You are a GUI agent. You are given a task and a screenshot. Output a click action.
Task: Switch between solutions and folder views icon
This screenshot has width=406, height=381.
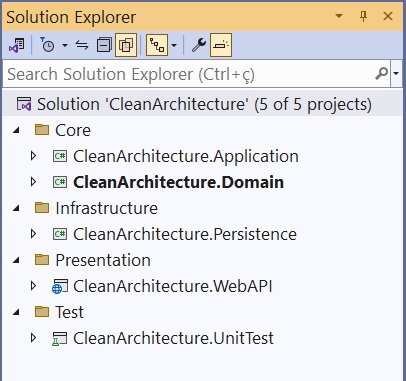[17, 45]
